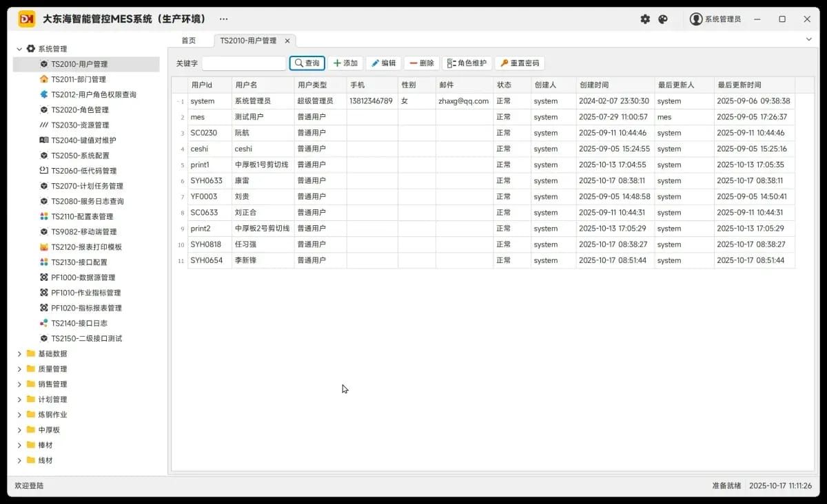Screen dimensions: 827x504
Task: Click the red minus 删除 button
Action: 421,63
